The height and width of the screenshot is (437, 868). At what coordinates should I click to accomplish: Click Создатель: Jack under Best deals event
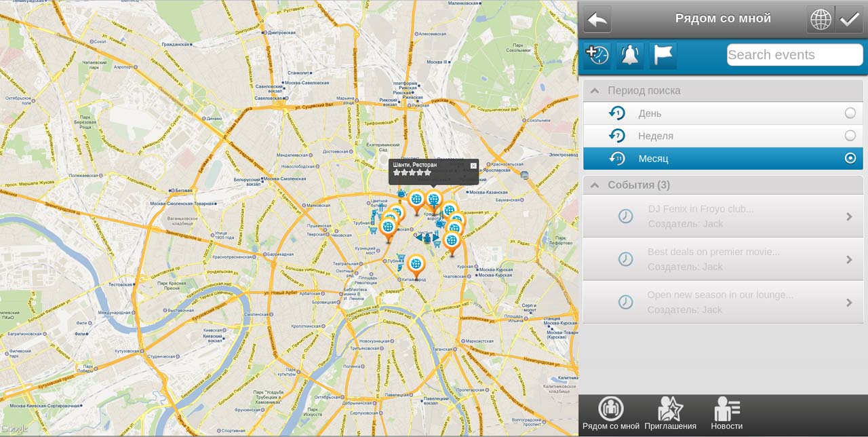tap(686, 267)
